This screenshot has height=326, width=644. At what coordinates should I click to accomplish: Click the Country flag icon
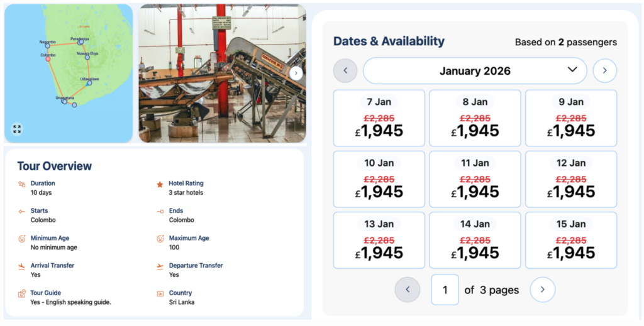tap(160, 293)
